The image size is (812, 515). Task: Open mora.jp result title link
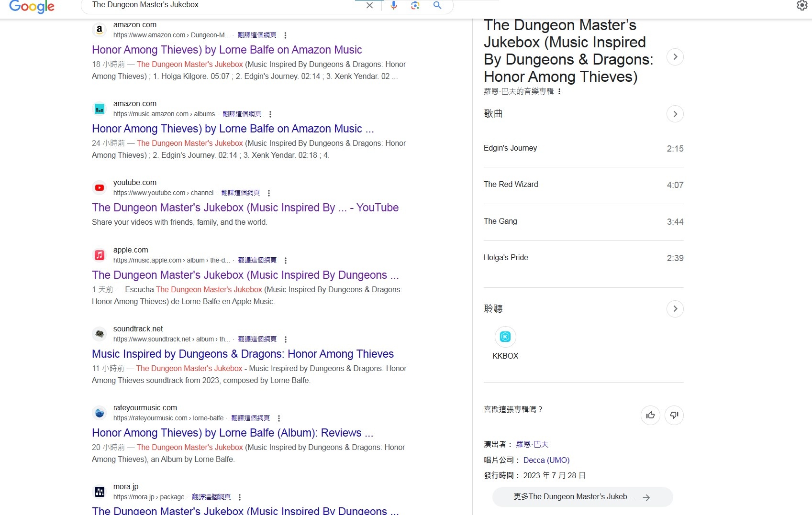(x=245, y=510)
